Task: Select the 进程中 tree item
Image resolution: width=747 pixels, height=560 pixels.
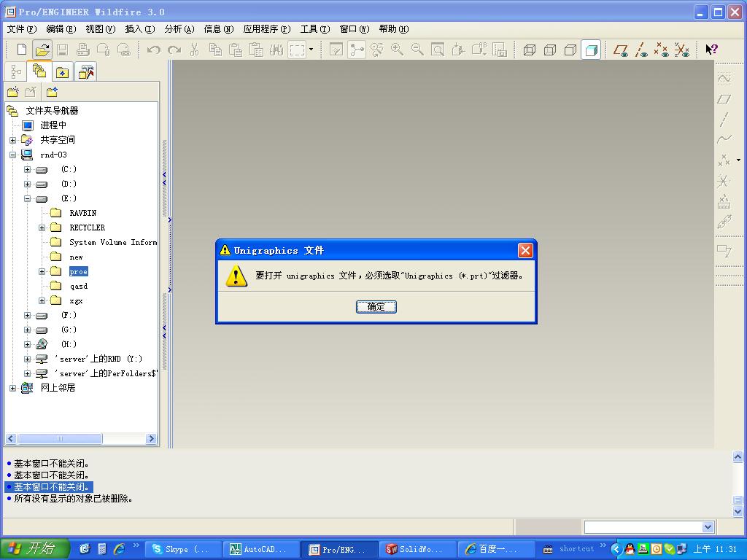Action: pos(53,125)
